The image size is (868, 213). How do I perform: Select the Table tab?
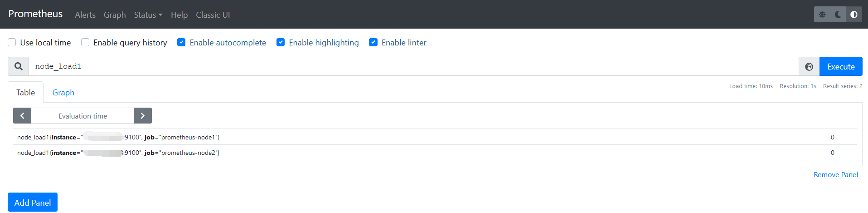(26, 93)
